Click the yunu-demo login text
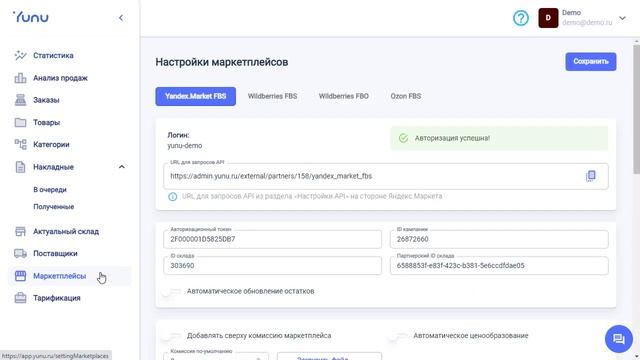This screenshot has height=360, width=640. click(x=184, y=146)
